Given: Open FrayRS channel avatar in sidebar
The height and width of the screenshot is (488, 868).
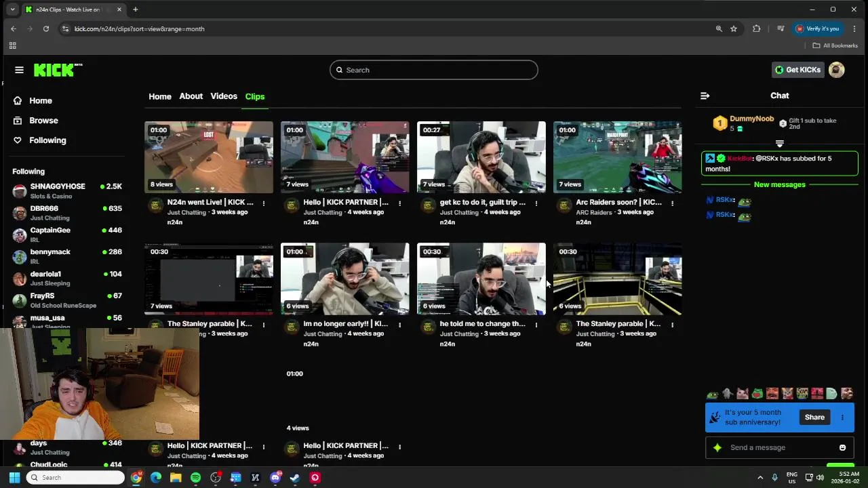Looking at the screenshot, I should click(20, 300).
